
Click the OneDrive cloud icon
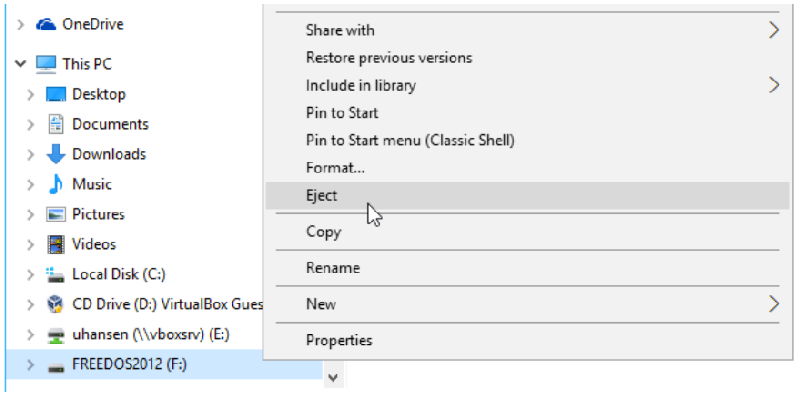46,24
